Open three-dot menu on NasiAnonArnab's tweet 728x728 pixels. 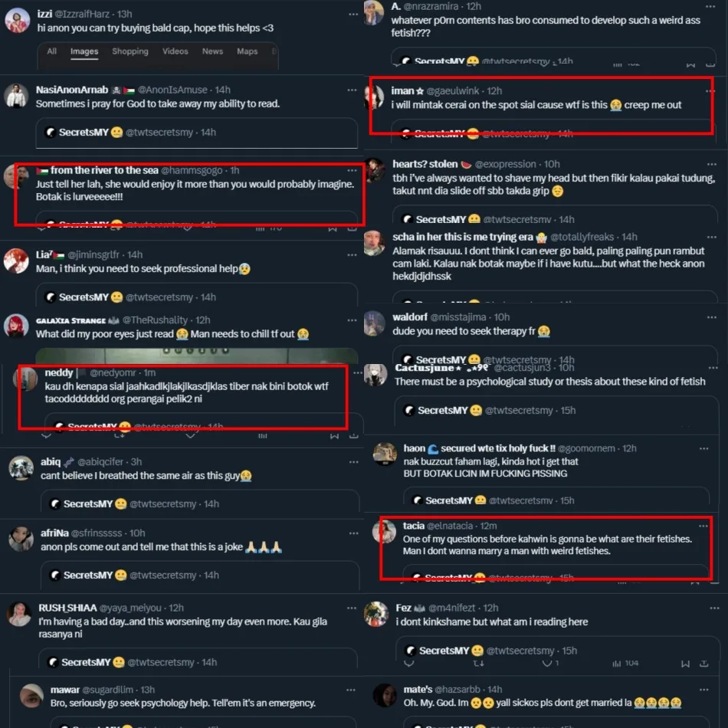tap(352, 90)
